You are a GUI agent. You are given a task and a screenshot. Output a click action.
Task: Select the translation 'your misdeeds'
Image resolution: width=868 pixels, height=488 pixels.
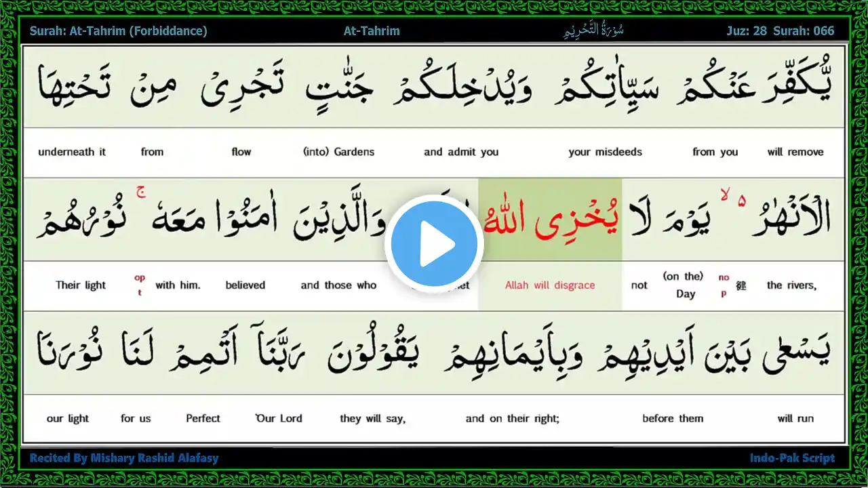pyautogui.click(x=605, y=152)
